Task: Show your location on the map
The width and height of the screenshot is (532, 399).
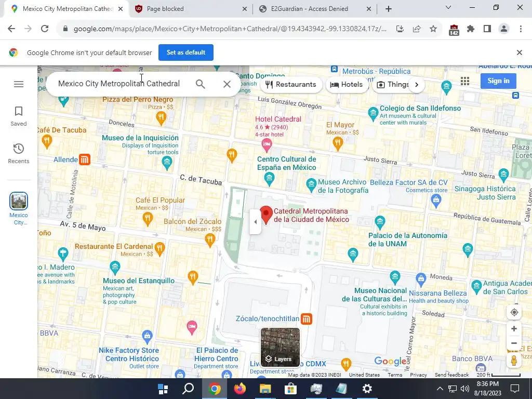Action: pyautogui.click(x=514, y=312)
